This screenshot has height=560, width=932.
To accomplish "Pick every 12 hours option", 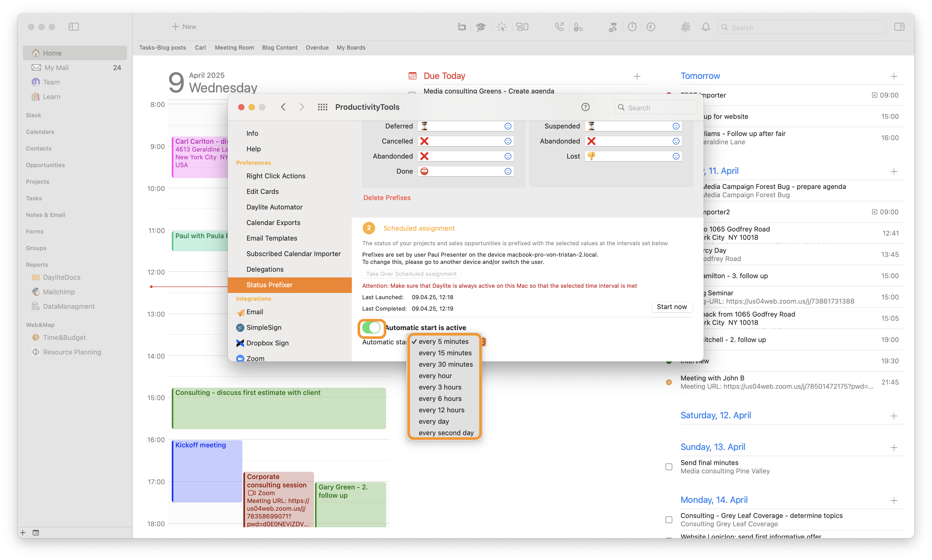I will tap(444, 410).
